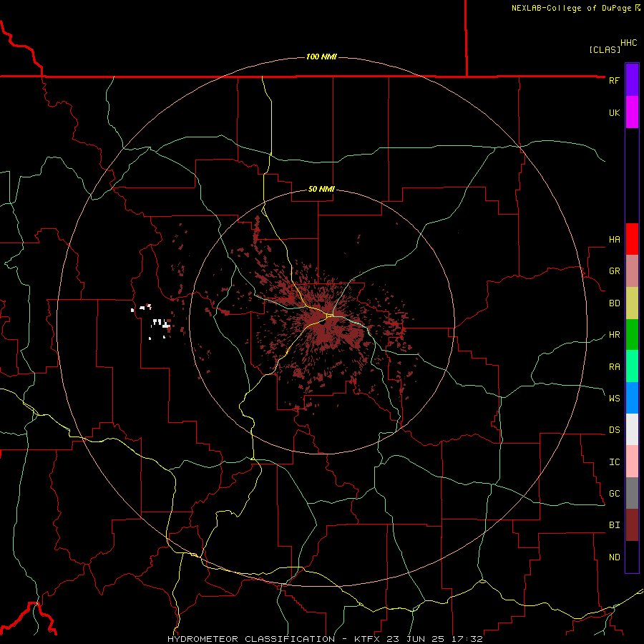Pick the DS white legend swatch
Image resolution: width=644 pixels, height=644 pixels.
pyautogui.click(x=632, y=429)
